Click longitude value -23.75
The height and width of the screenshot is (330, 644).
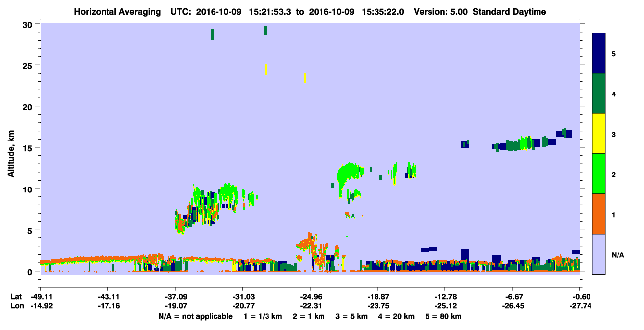pos(377,306)
